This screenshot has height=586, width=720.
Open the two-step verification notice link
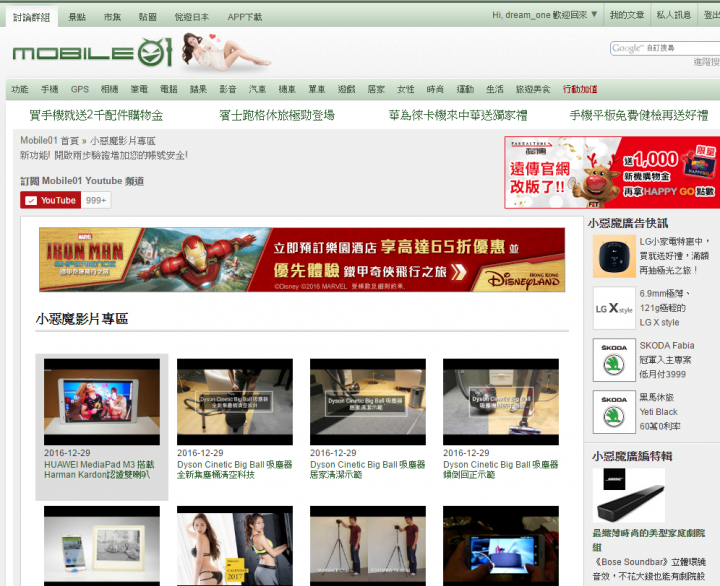point(104,155)
